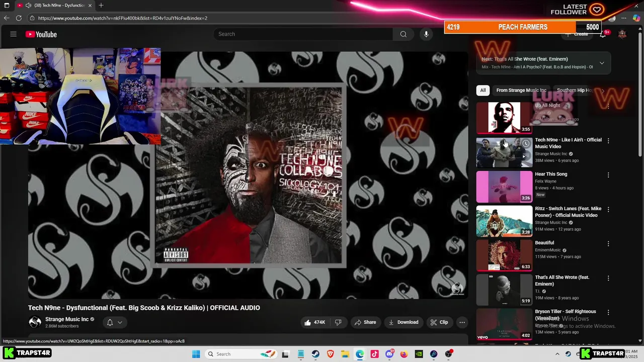Open Brave browser from taskbar
This screenshot has height=362, width=644.
330,354
